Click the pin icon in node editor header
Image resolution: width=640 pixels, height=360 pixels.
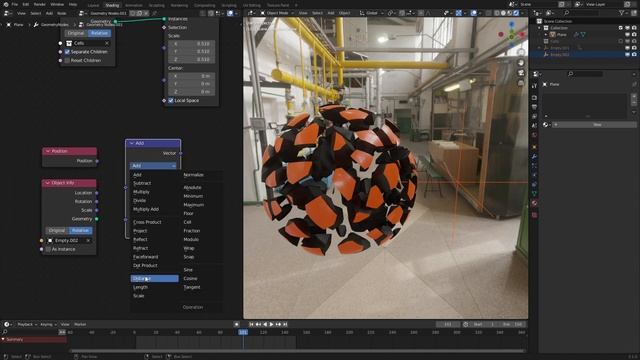pyautogui.click(x=154, y=13)
